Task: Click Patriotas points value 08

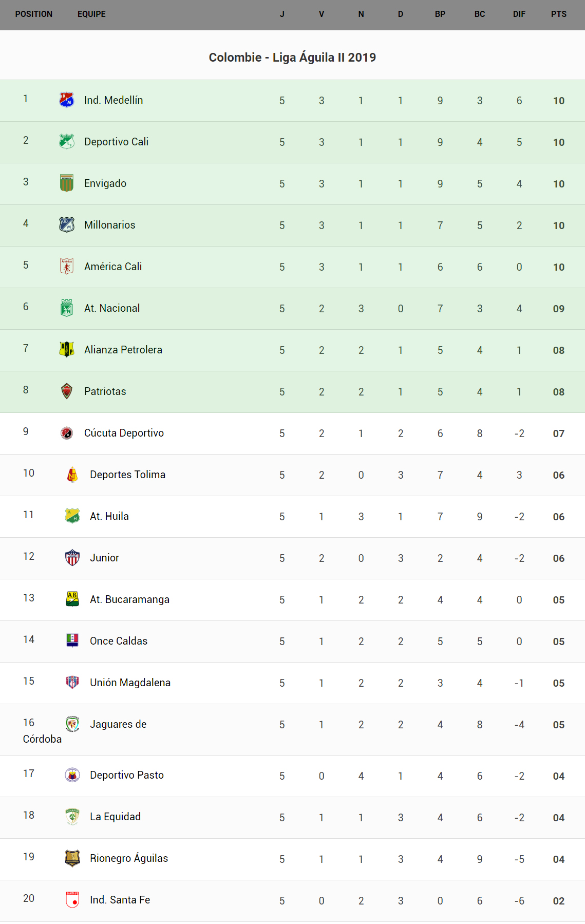Action: 558,392
